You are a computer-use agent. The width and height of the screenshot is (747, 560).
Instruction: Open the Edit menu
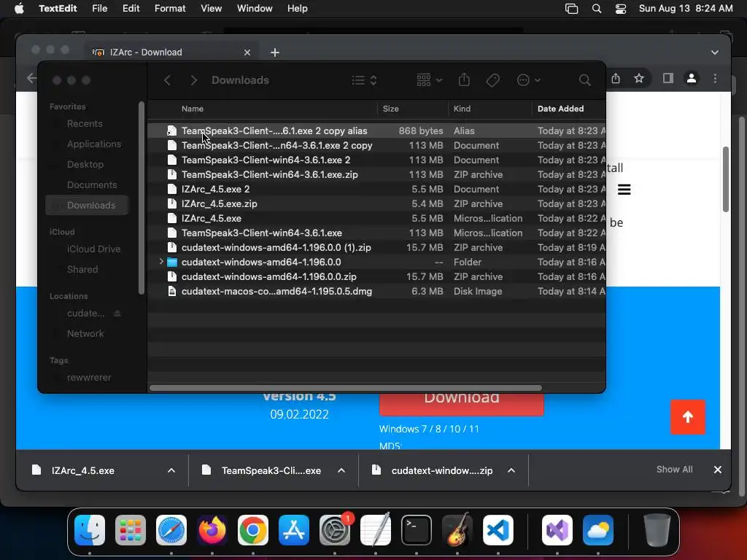131,9
